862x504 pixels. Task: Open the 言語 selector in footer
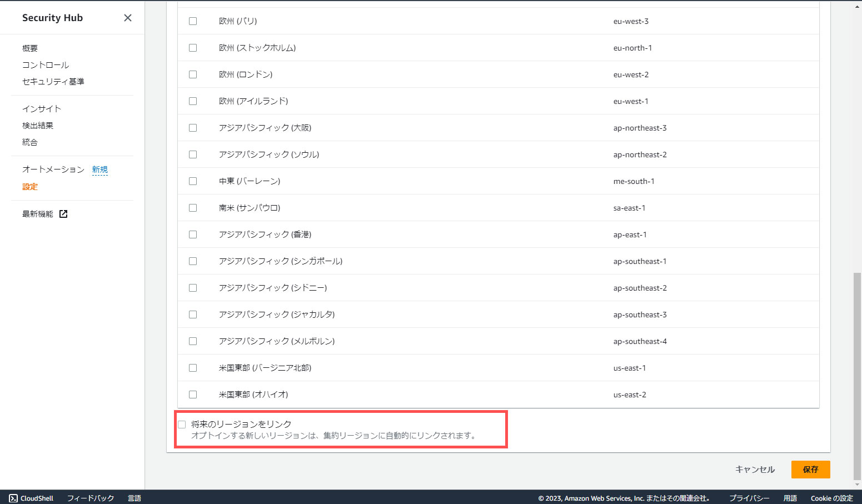tap(134, 498)
